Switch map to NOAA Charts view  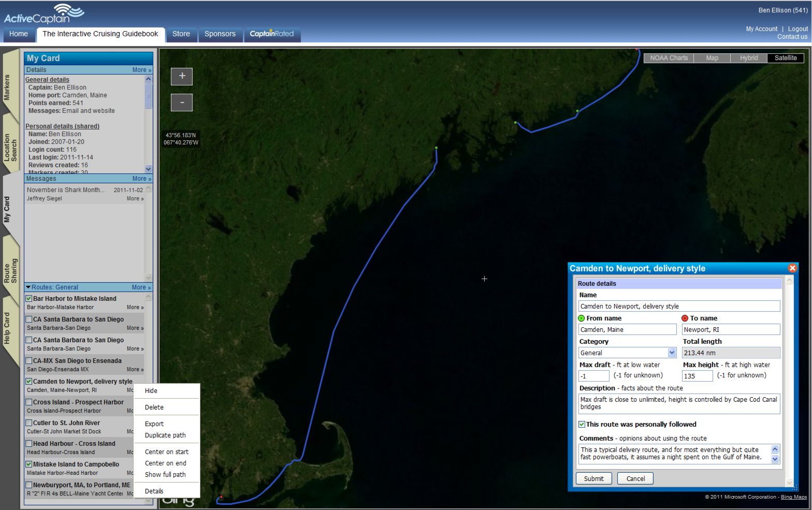(669, 58)
